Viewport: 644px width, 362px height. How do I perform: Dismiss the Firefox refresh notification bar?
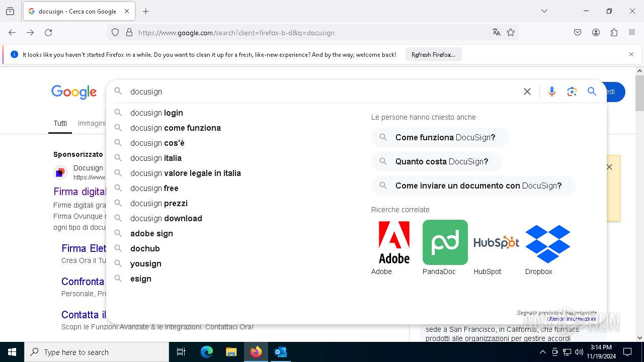pyautogui.click(x=631, y=54)
